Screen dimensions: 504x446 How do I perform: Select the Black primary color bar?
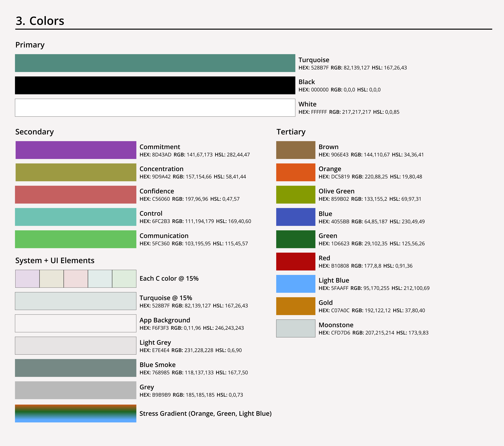click(155, 85)
